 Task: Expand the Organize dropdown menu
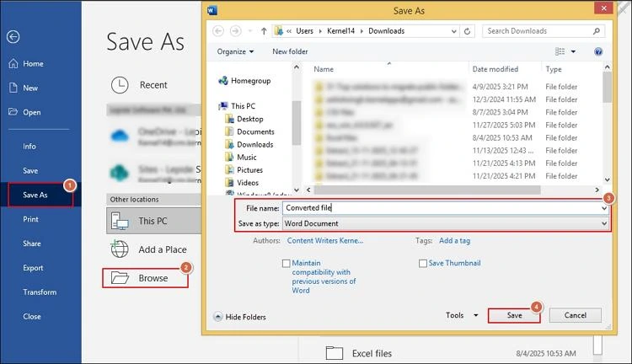pyautogui.click(x=235, y=51)
